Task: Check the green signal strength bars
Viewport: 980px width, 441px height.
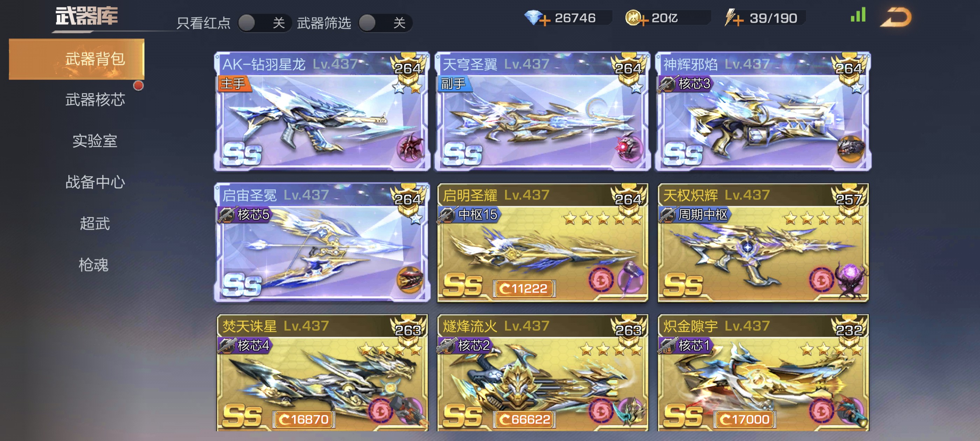Action: 858,15
